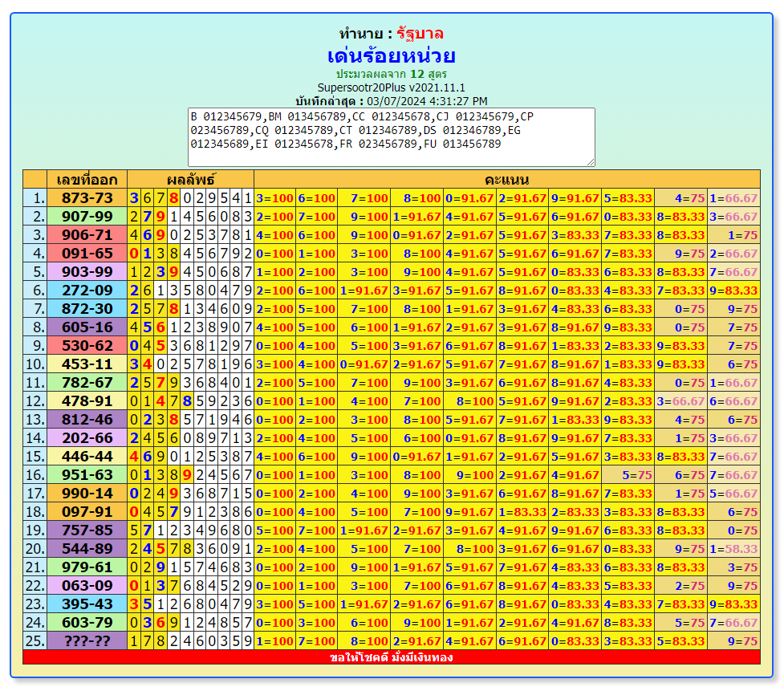Screen dimensions: 784x691
Task: Click draw number 453-11 in row 10
Action: 87,364
